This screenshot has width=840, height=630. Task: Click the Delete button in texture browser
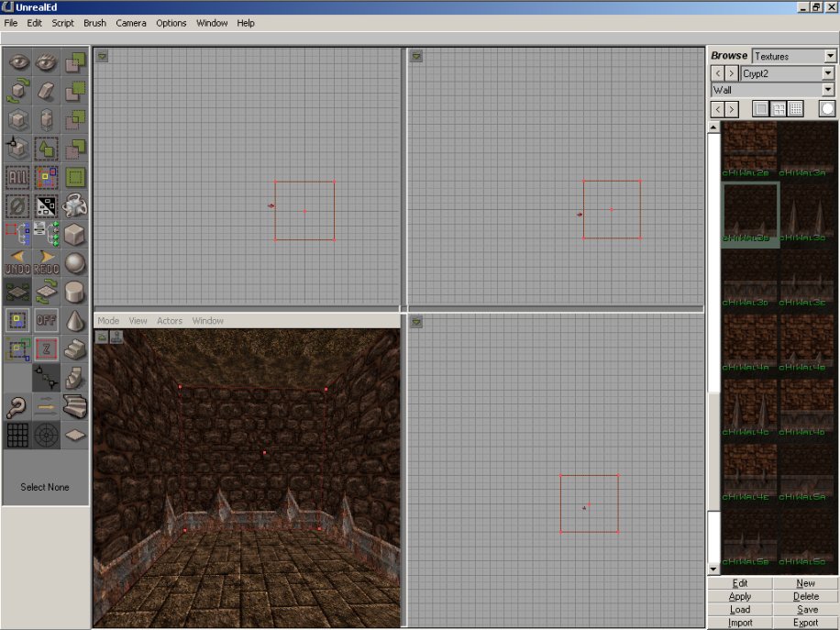pos(806,596)
